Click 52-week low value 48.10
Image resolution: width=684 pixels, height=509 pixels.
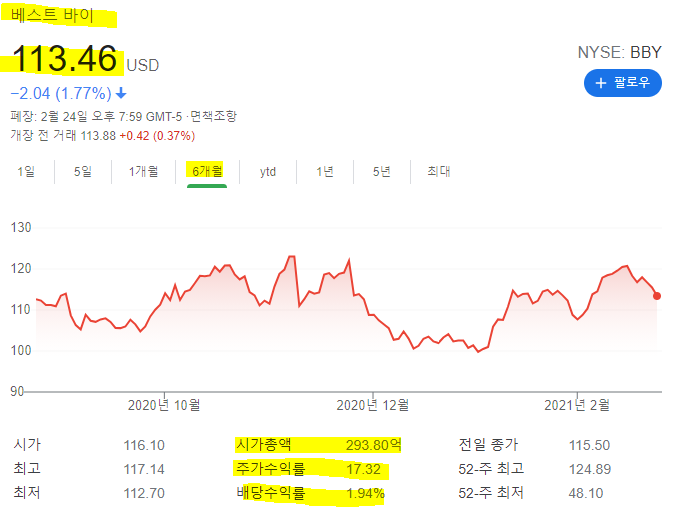tap(586, 493)
